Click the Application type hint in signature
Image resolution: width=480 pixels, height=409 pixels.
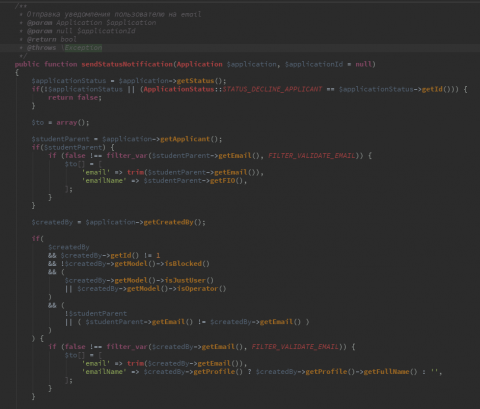(x=199, y=64)
